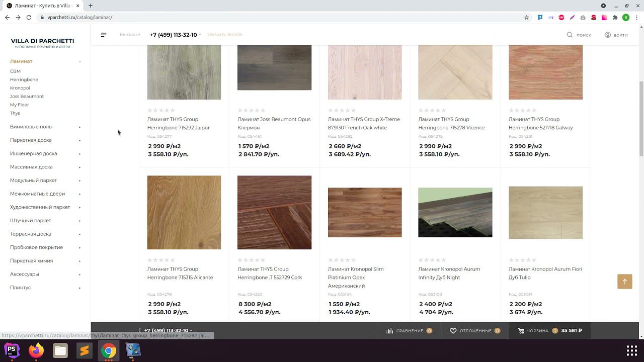Go back to the previous page

click(x=7, y=17)
